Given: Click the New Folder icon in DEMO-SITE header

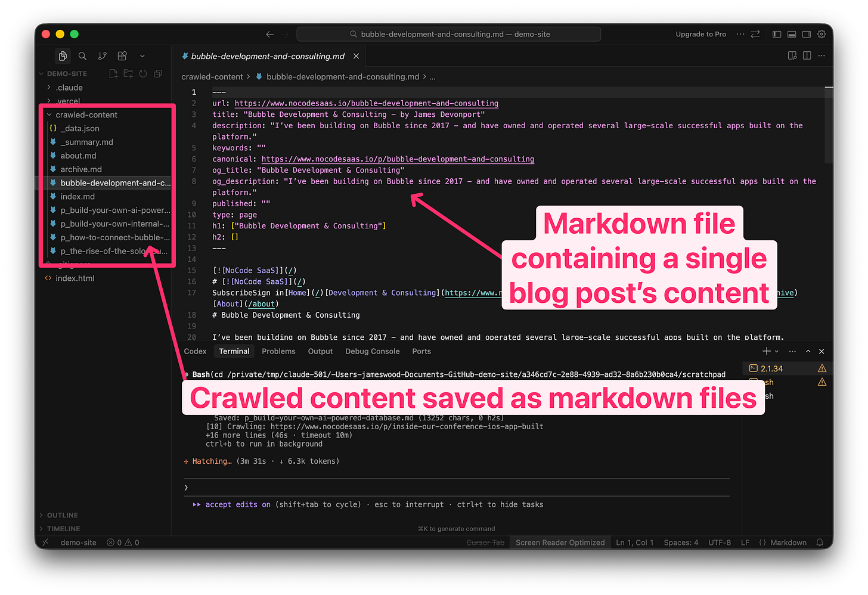Looking at the screenshot, I should point(128,74).
